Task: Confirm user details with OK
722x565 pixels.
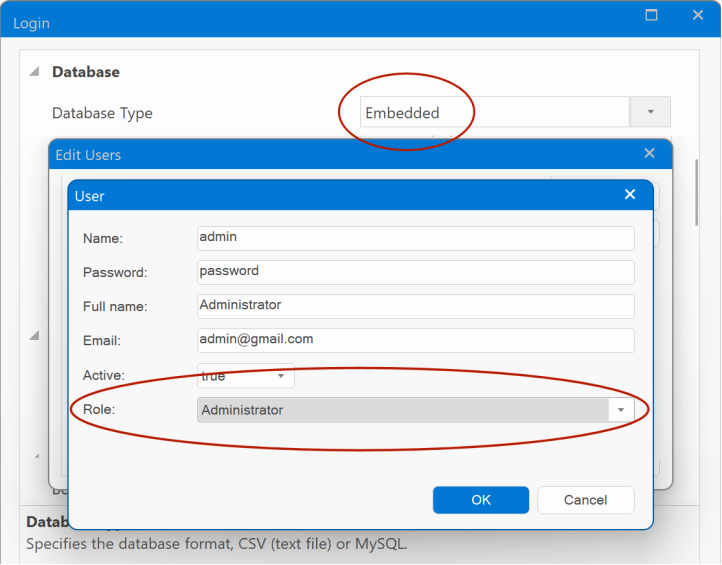Action: pos(480,500)
